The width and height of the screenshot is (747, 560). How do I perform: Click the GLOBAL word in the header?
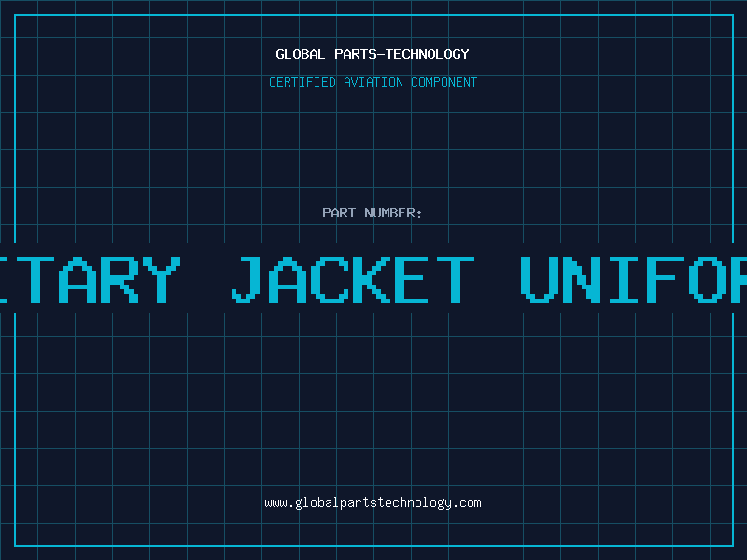pos(301,54)
